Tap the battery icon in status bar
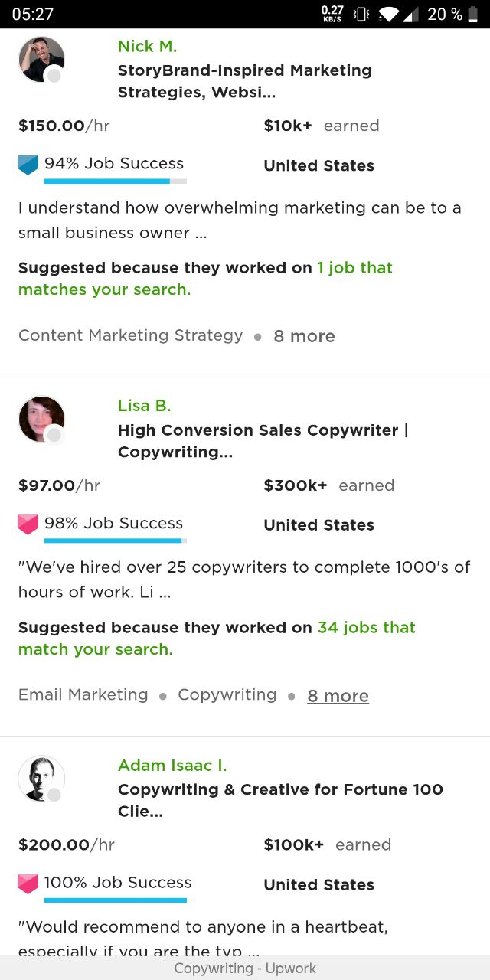This screenshot has height=980, width=490. pyautogui.click(x=472, y=14)
